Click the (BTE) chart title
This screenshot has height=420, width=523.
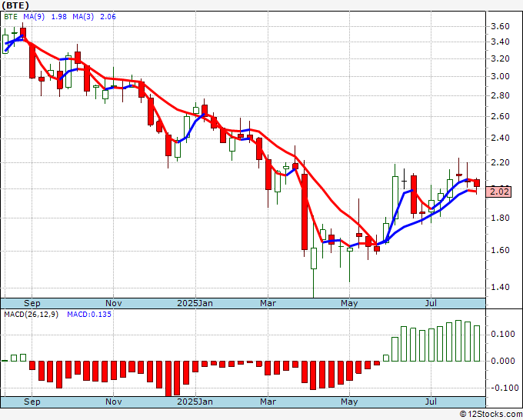(x=15, y=5)
